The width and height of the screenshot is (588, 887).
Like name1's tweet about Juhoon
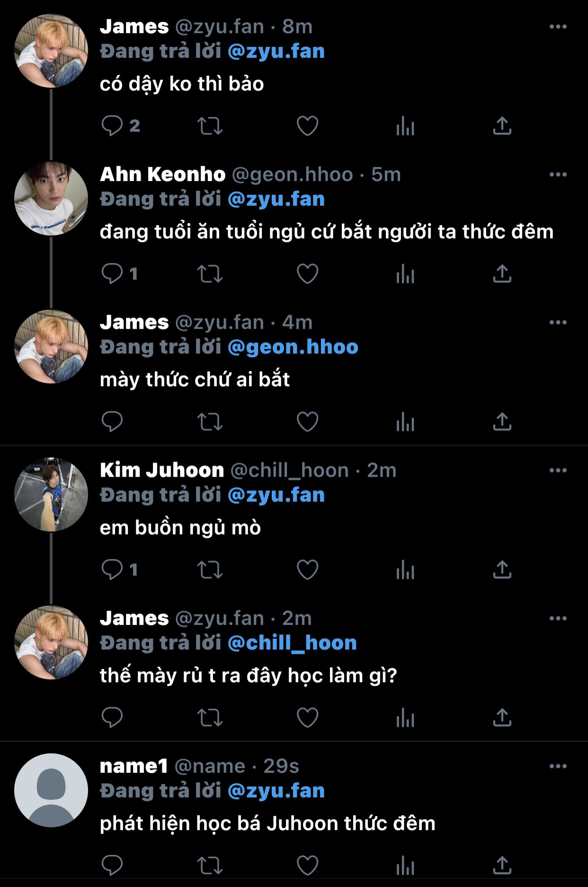point(307,865)
